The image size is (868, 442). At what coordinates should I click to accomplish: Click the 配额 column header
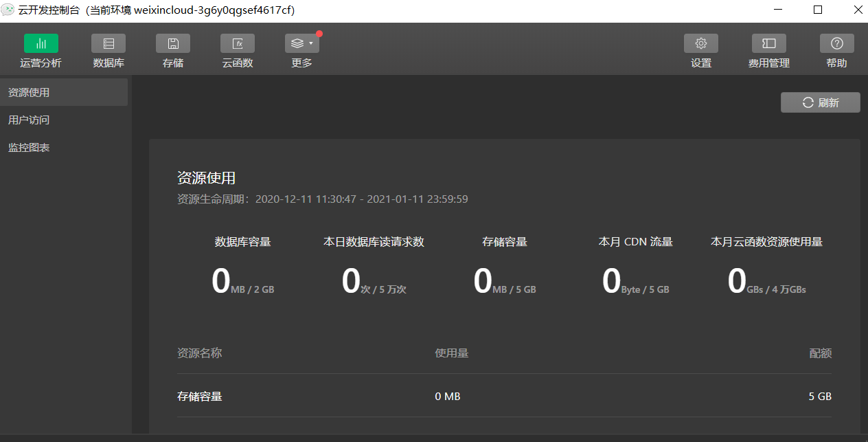[x=821, y=353]
